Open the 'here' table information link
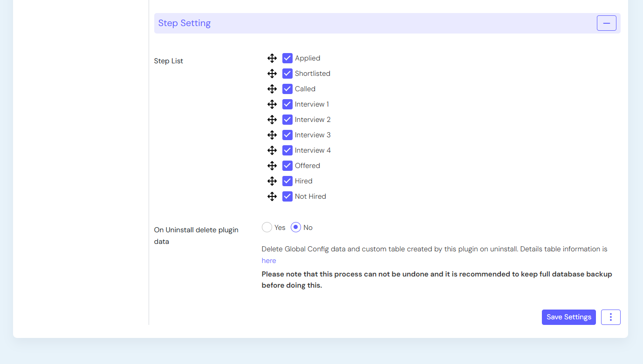This screenshot has width=643, height=364. (269, 261)
